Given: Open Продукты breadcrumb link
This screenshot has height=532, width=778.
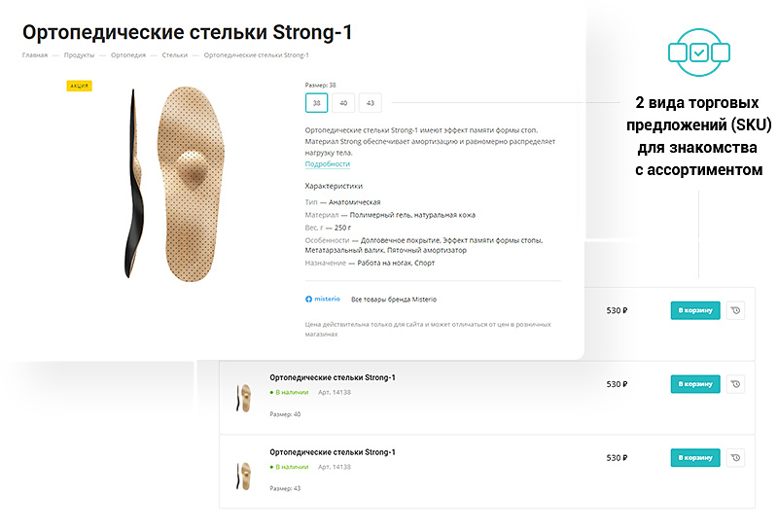Looking at the screenshot, I should click(x=79, y=55).
